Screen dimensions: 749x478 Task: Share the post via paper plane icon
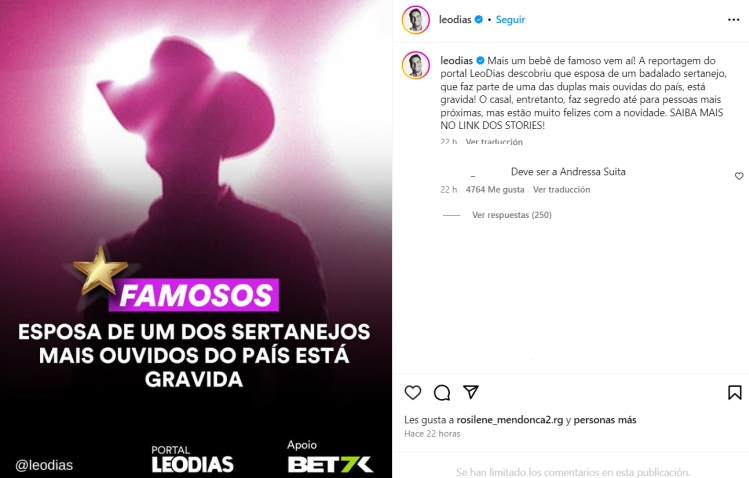471,392
